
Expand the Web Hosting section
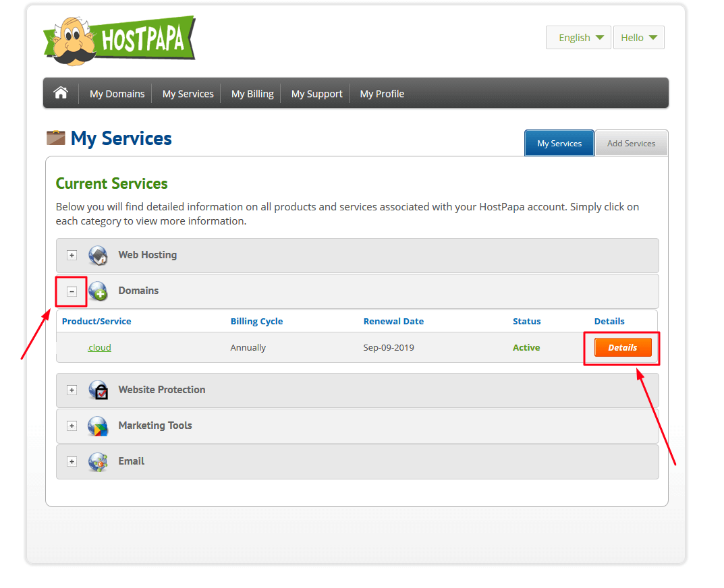click(x=72, y=255)
